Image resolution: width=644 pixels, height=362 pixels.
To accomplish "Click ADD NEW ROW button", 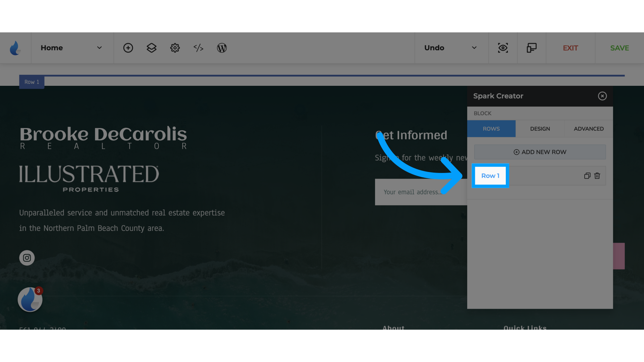I will pos(540,152).
